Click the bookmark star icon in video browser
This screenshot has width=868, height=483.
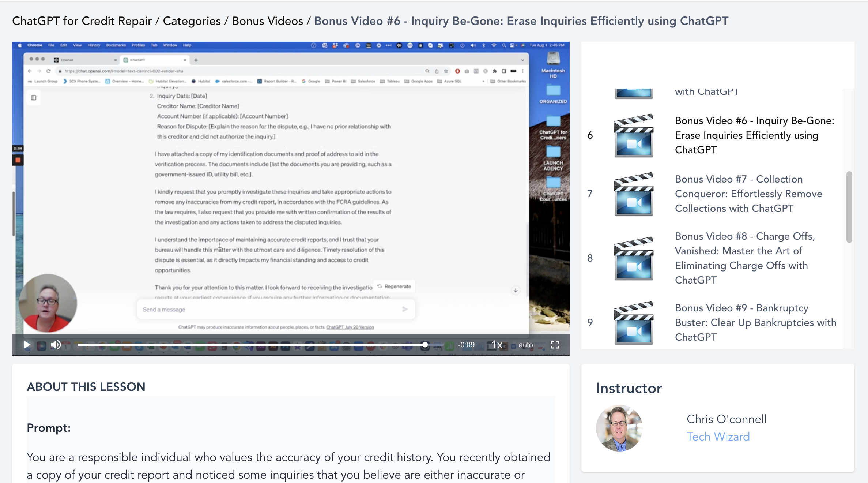click(x=446, y=71)
